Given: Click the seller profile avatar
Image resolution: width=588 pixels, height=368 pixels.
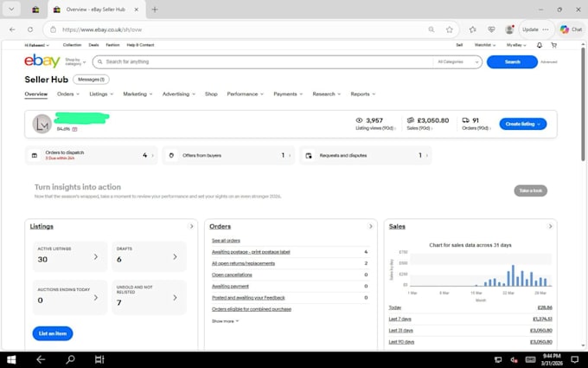Looking at the screenshot, I should click(x=42, y=124).
